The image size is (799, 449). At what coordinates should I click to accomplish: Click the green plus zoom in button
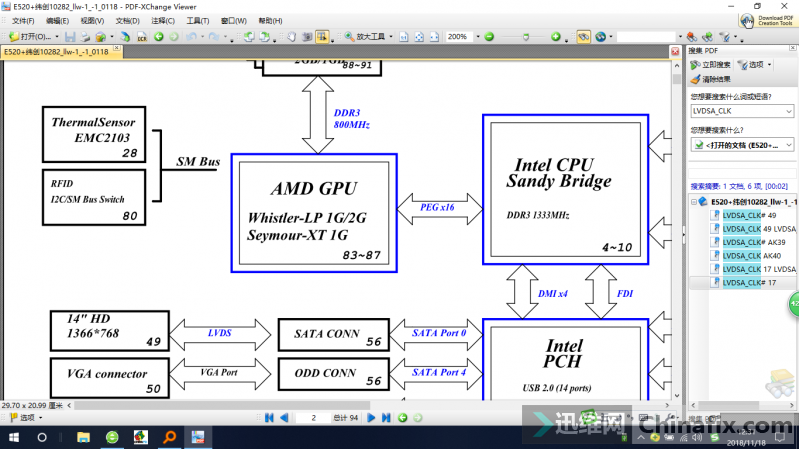pyautogui.click(x=555, y=37)
